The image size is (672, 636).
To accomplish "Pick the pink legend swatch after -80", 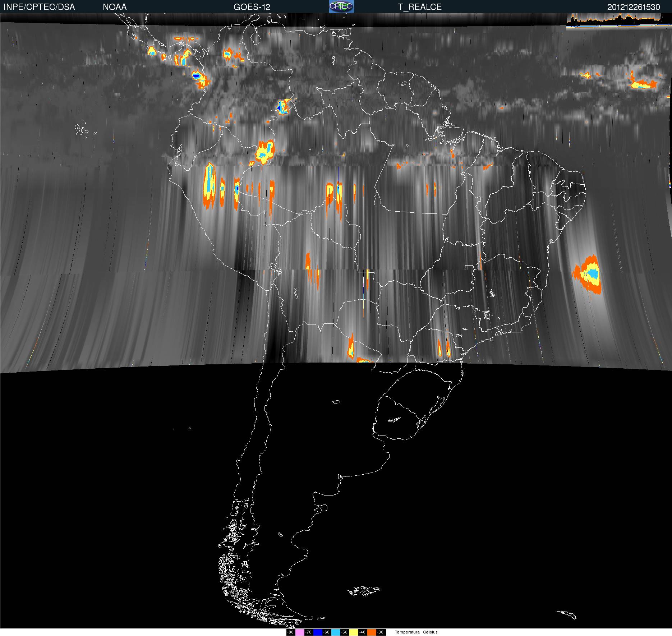I will pos(300,632).
